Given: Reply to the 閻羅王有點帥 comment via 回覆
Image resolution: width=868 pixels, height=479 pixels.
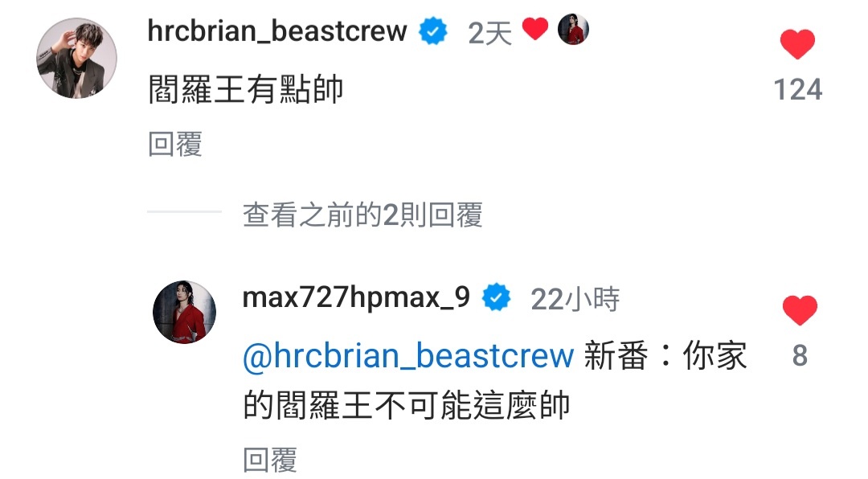Looking at the screenshot, I should click(175, 144).
